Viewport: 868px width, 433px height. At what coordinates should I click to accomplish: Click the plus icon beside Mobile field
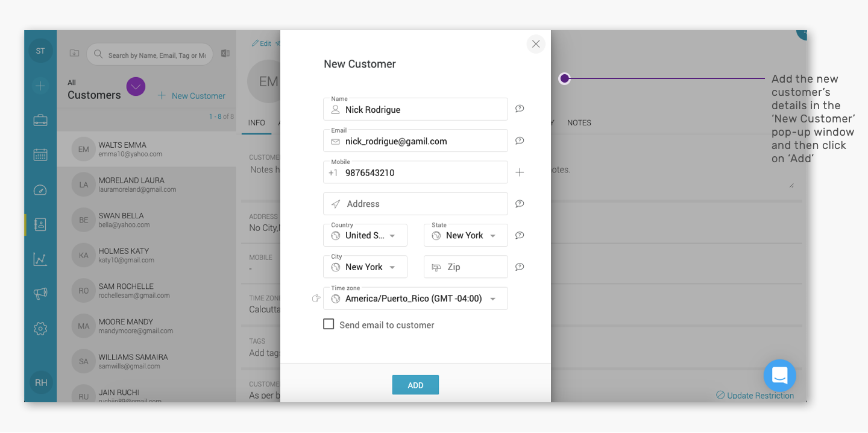(520, 172)
